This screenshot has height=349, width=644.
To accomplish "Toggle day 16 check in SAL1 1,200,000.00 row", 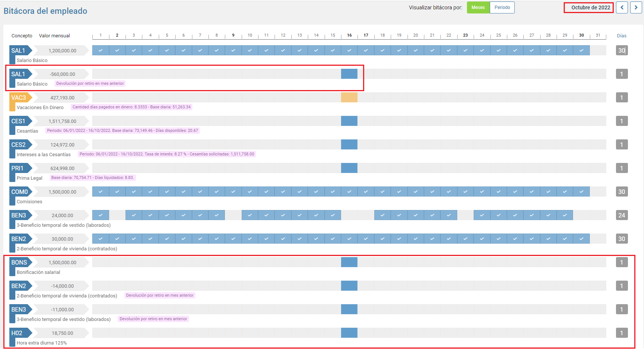I will pyautogui.click(x=349, y=50).
